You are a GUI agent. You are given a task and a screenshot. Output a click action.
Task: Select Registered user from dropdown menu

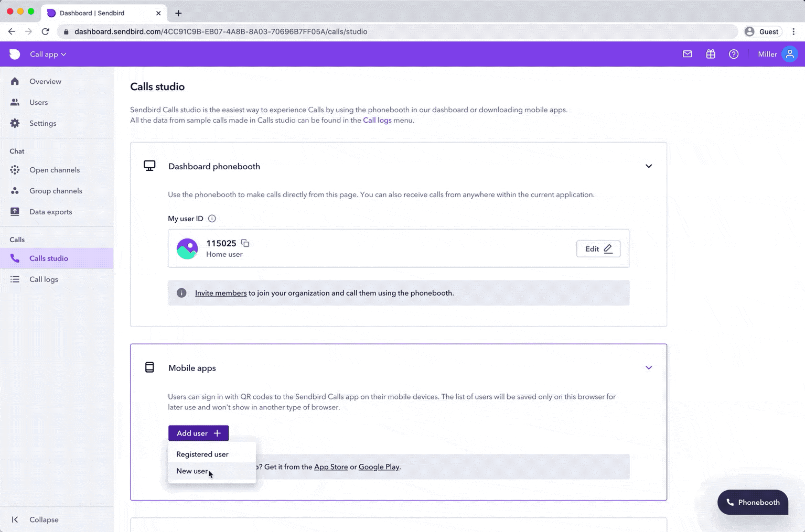(202, 454)
